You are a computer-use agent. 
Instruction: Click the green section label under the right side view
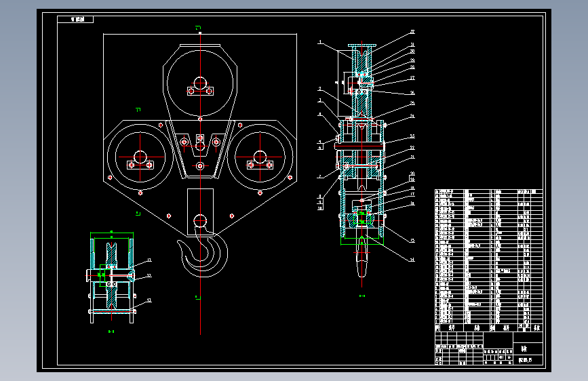point(362,296)
